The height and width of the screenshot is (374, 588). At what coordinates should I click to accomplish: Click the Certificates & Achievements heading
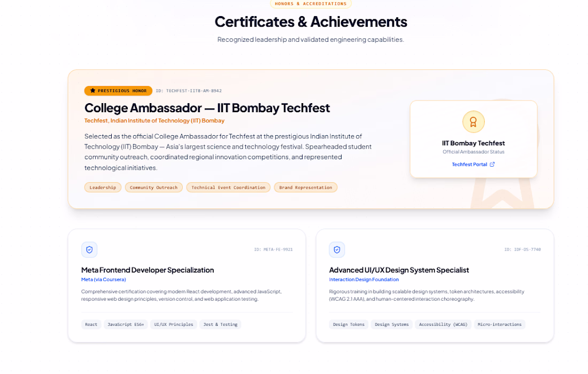(311, 22)
